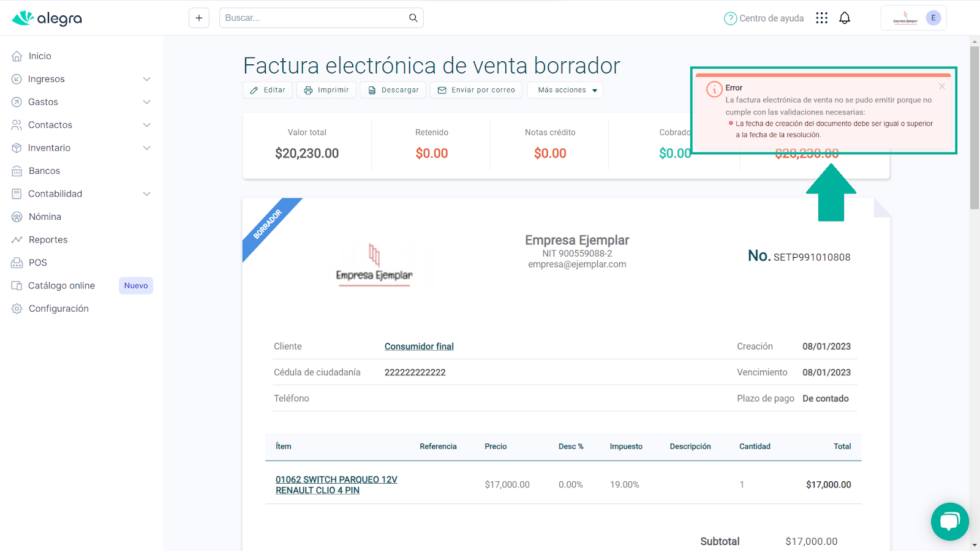Click the scrollbar down arrow
980x551 pixels.
pyautogui.click(x=974, y=545)
